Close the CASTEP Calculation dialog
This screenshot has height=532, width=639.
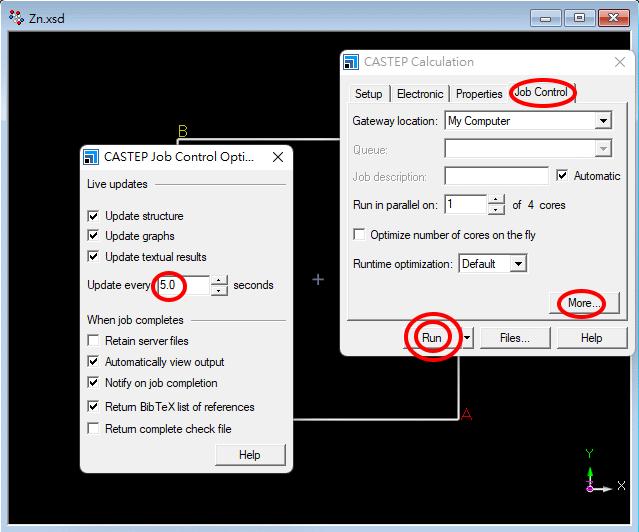pyautogui.click(x=622, y=62)
